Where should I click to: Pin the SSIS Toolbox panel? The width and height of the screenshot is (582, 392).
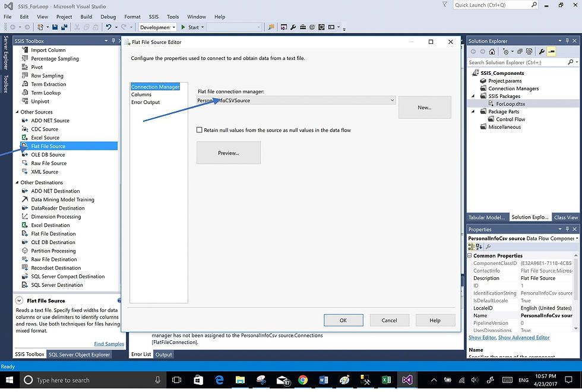(x=113, y=40)
